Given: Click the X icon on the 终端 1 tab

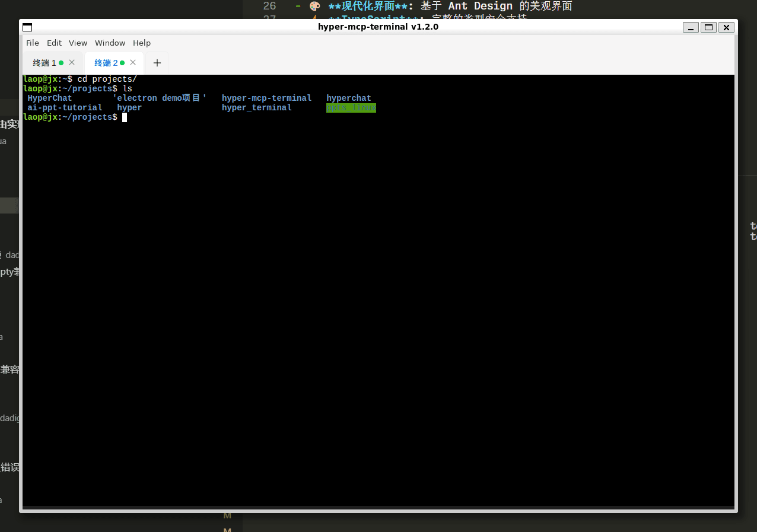Looking at the screenshot, I should pos(71,62).
